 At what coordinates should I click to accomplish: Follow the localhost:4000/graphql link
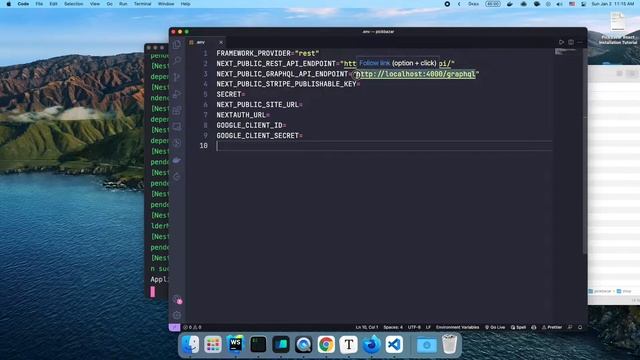point(416,74)
